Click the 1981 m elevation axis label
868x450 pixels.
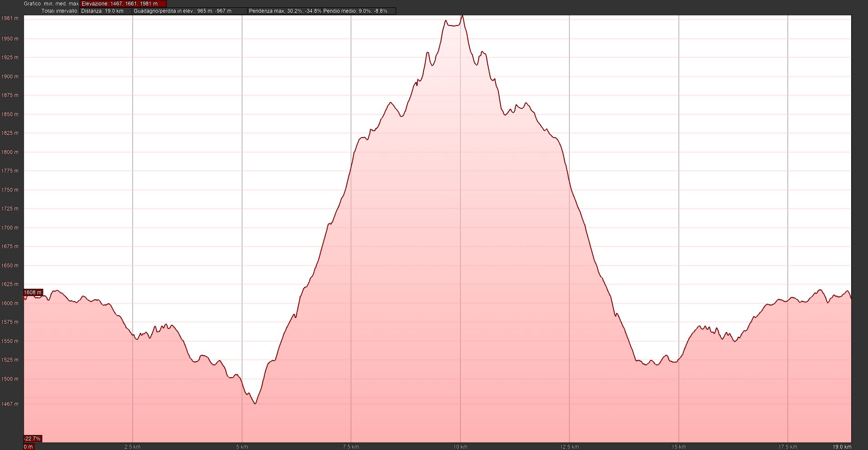[10, 18]
